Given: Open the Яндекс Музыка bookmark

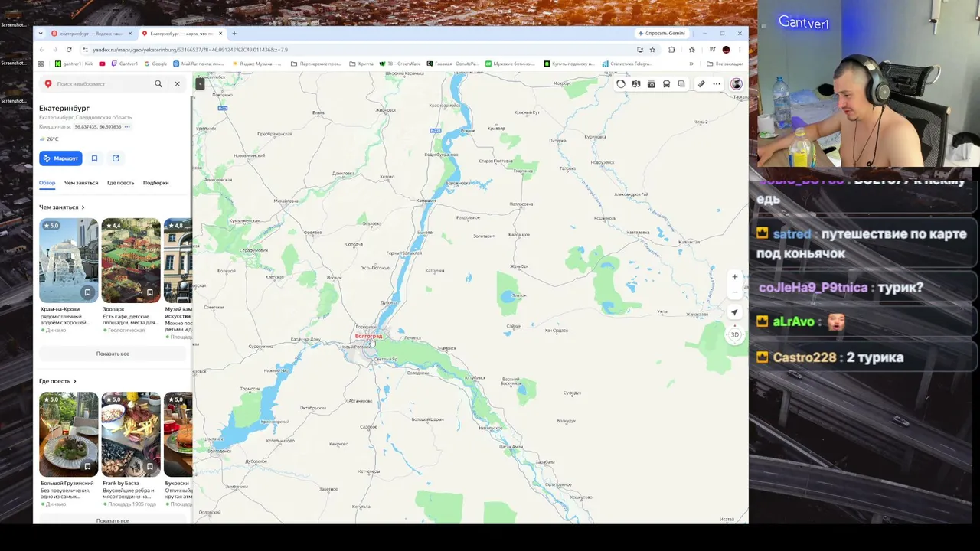Looking at the screenshot, I should [256, 64].
